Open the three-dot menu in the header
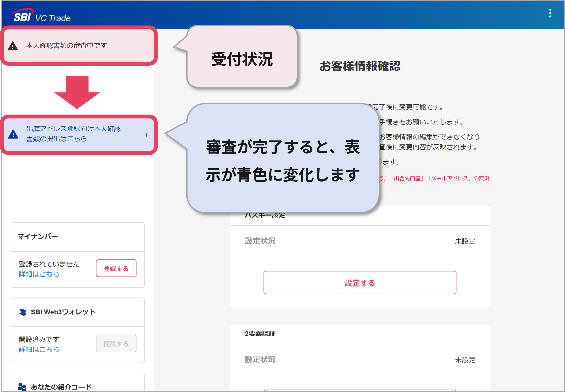565x392 pixels. (x=550, y=13)
